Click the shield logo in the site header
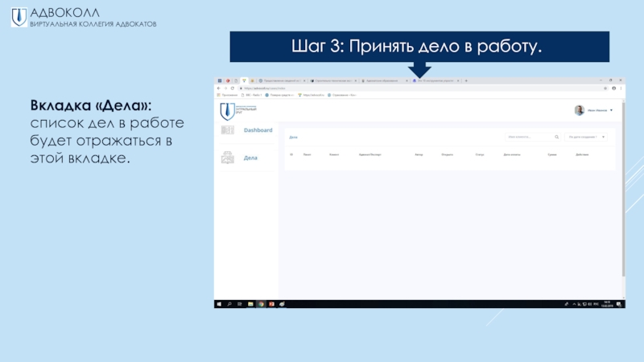Screen dimensions: 644x362 click(227, 111)
